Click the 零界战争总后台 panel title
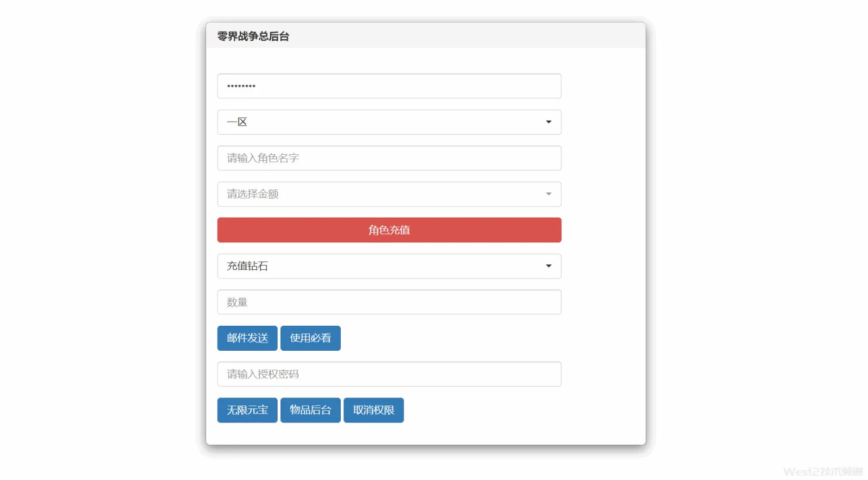This screenshot has height=480, width=868. pyautogui.click(x=253, y=36)
